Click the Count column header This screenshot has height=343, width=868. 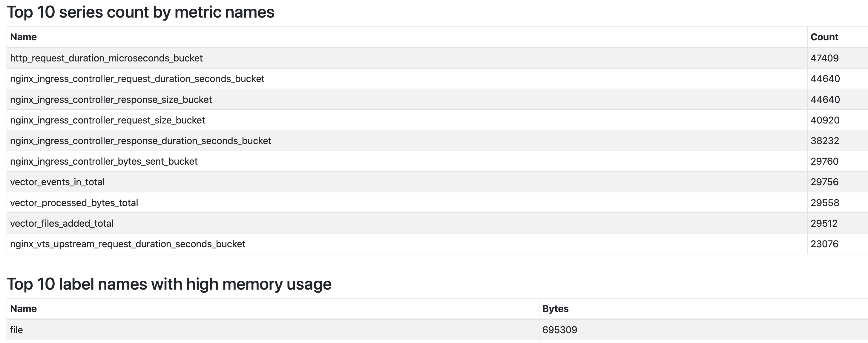click(824, 37)
